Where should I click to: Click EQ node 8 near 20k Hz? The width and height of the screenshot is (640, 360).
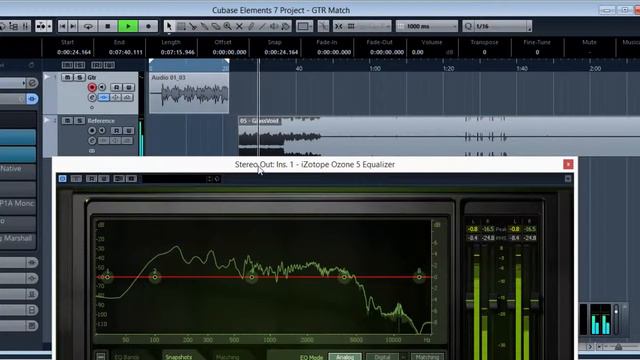pyautogui.click(x=419, y=277)
